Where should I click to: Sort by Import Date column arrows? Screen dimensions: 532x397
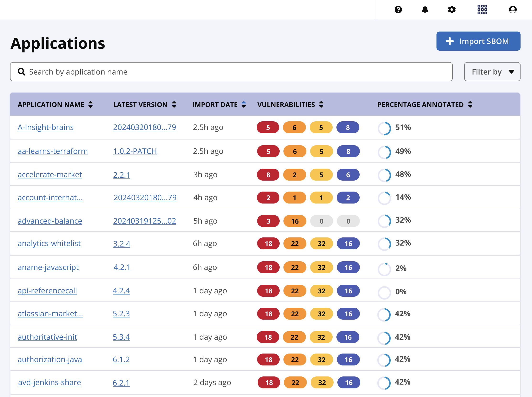244,104
